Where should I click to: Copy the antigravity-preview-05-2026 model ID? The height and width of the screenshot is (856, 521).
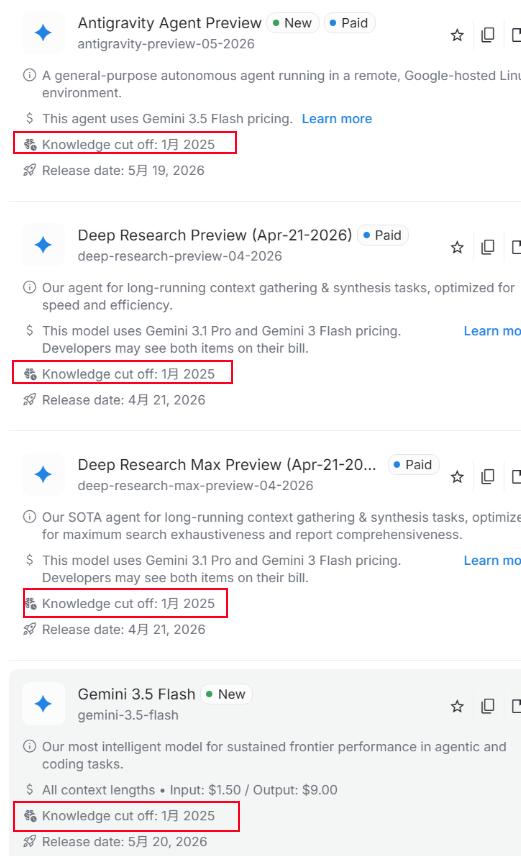click(x=488, y=35)
